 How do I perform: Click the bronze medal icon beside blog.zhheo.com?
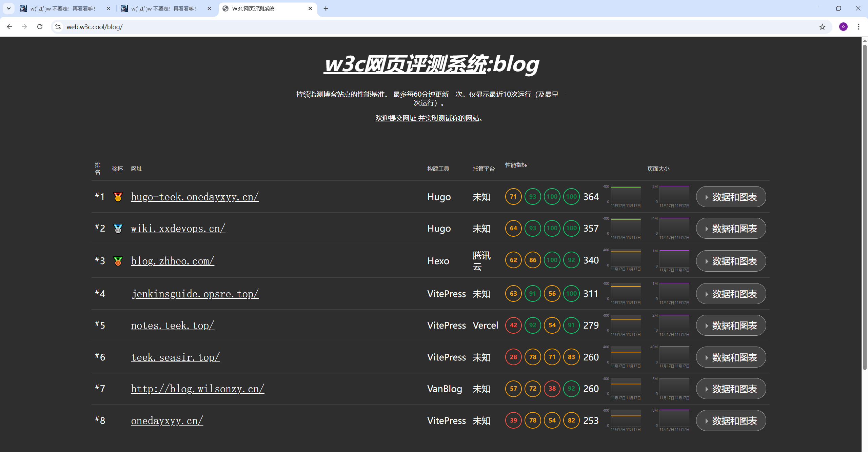(x=118, y=261)
